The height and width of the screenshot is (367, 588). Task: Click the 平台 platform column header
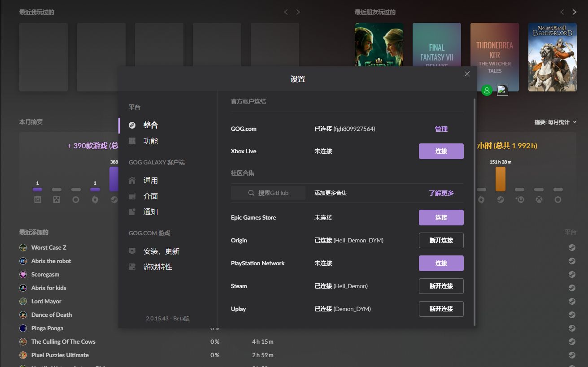point(570,232)
